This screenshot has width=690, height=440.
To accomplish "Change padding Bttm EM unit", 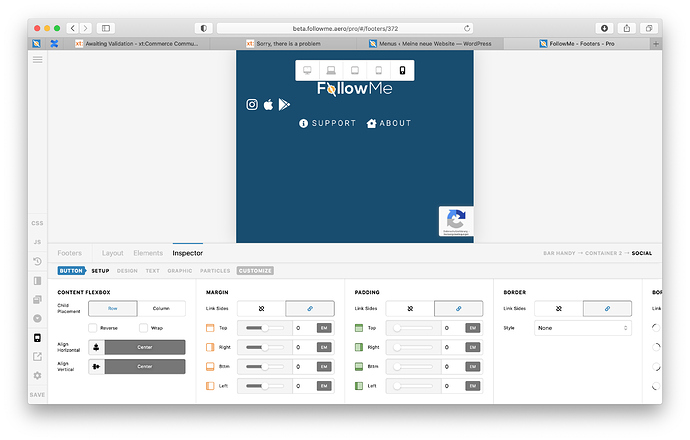I will (473, 367).
